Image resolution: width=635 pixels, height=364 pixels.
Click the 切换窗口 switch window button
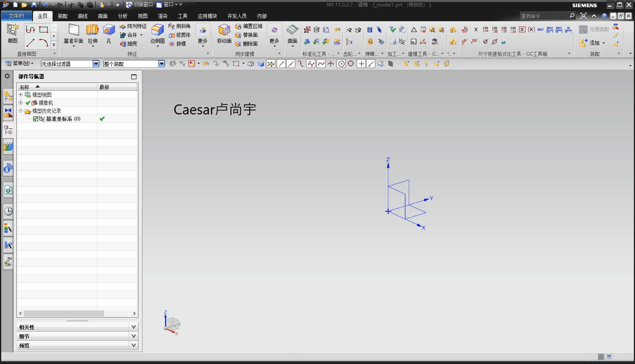140,5
